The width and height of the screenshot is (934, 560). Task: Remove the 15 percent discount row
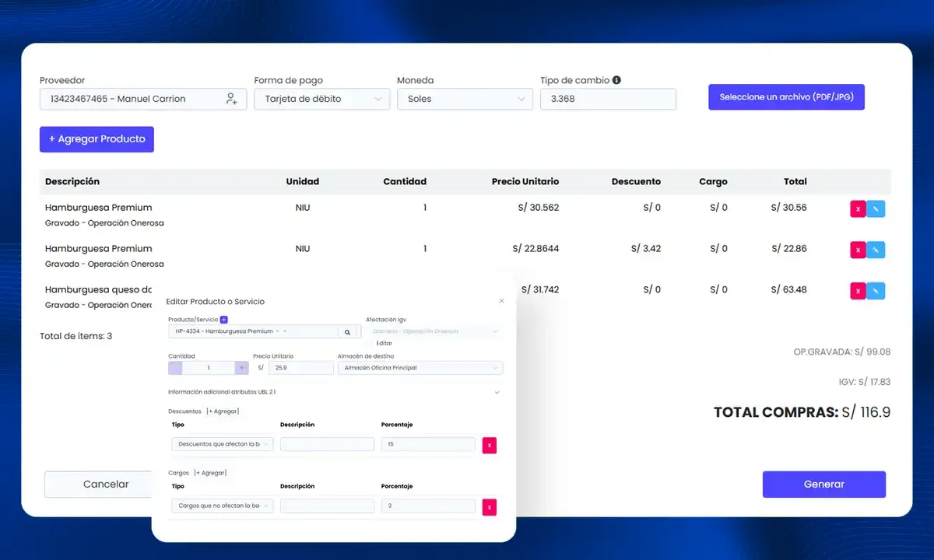tap(490, 445)
